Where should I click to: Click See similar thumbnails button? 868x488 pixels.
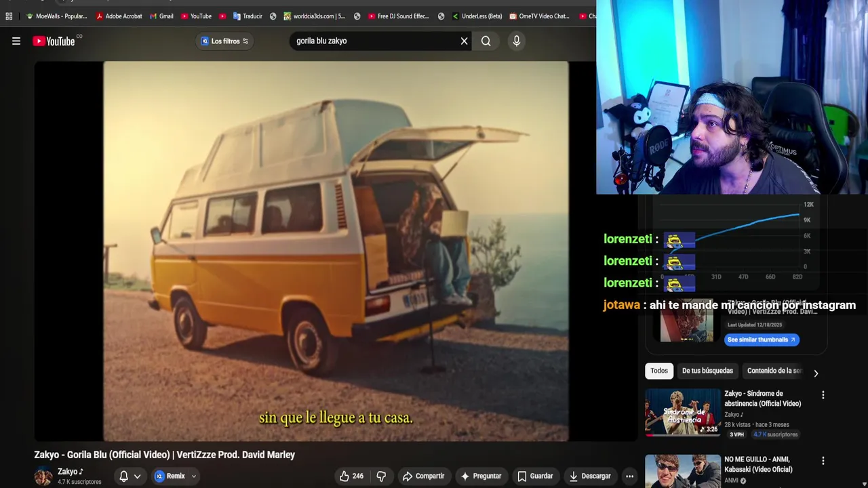[x=762, y=340]
